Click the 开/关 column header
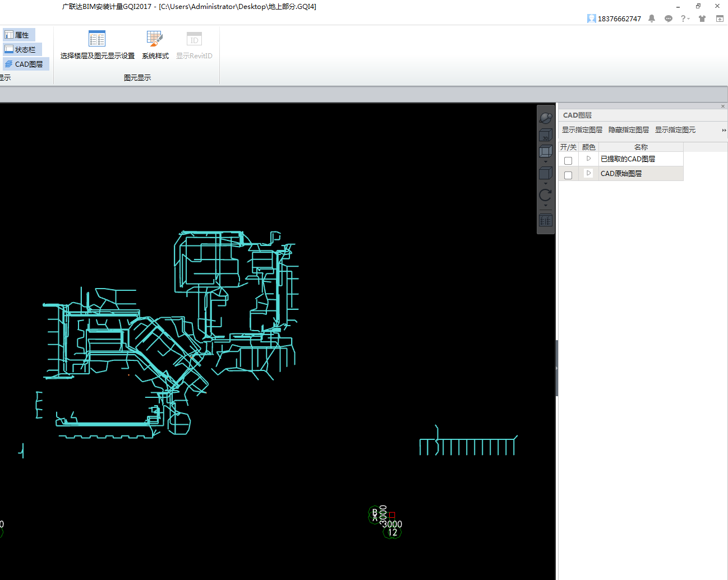Image resolution: width=728 pixels, height=580 pixels. point(568,147)
